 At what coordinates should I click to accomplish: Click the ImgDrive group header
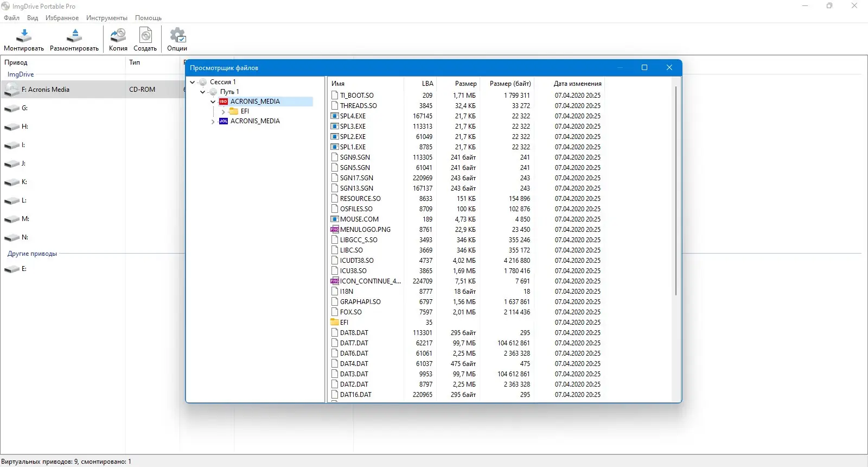[x=21, y=74]
